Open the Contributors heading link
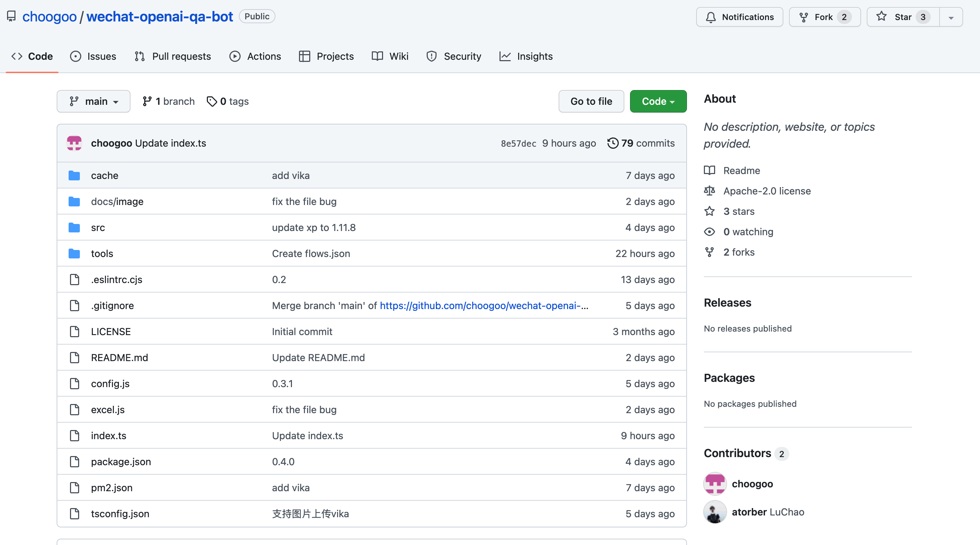The width and height of the screenshot is (980, 545). (746, 453)
